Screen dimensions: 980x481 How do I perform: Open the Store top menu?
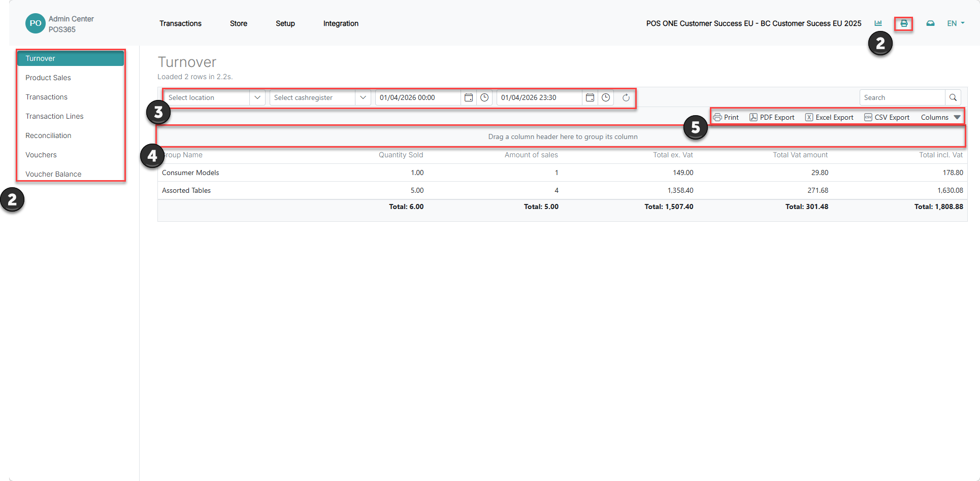(x=239, y=23)
